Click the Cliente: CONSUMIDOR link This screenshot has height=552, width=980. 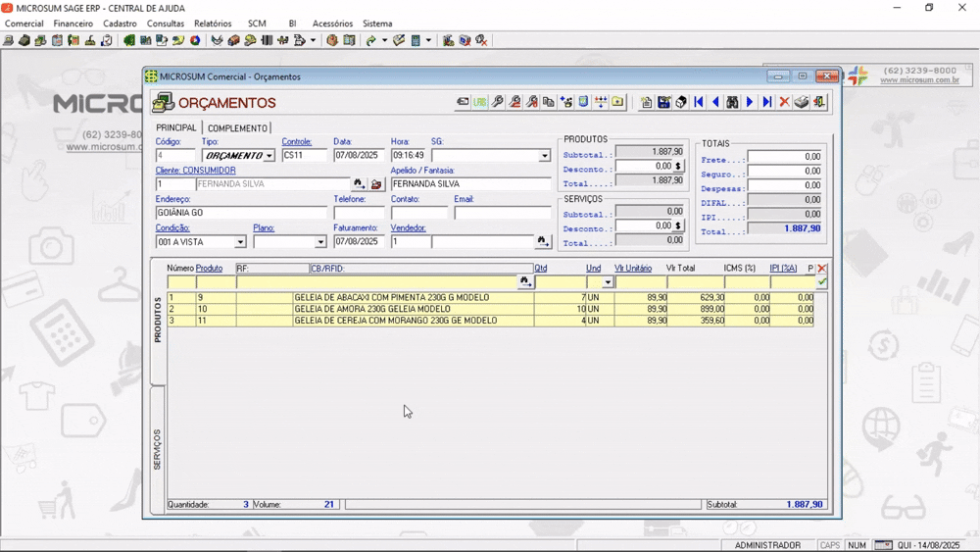point(196,170)
